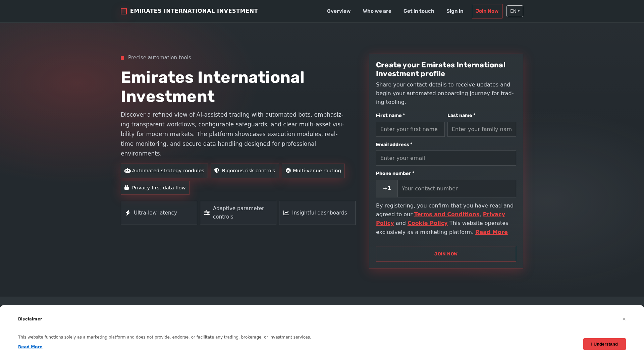Click the Insightful dashboards card
The width and height of the screenshot is (644, 362).
(317, 213)
